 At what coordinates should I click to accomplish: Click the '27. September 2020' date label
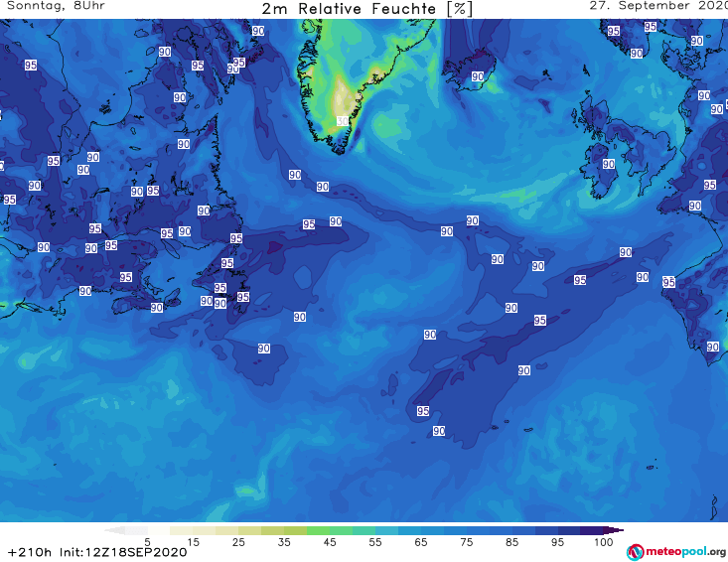pyautogui.click(x=657, y=6)
